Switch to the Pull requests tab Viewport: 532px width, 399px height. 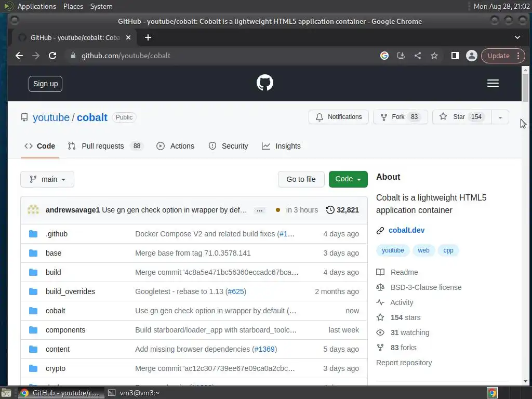[105, 146]
